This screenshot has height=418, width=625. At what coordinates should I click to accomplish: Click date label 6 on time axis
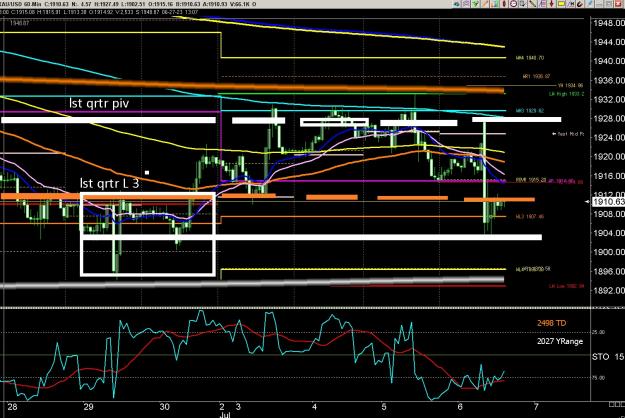[x=460, y=407]
